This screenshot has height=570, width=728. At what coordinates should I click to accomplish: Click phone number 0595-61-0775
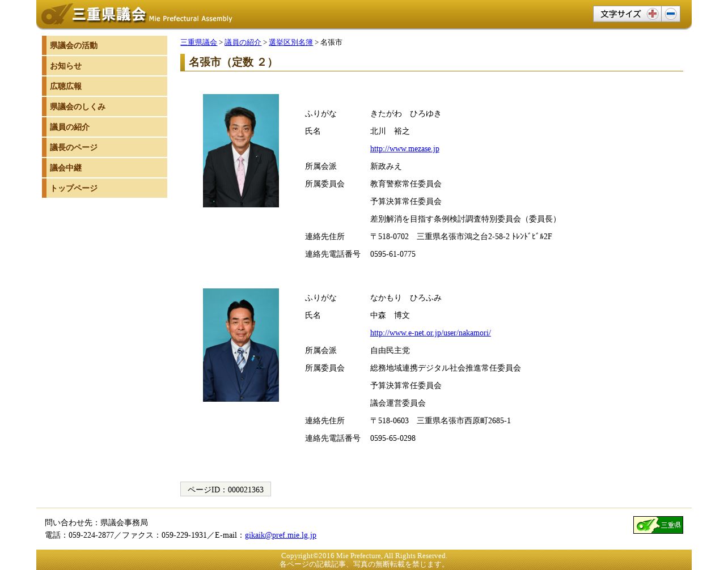pyautogui.click(x=392, y=254)
